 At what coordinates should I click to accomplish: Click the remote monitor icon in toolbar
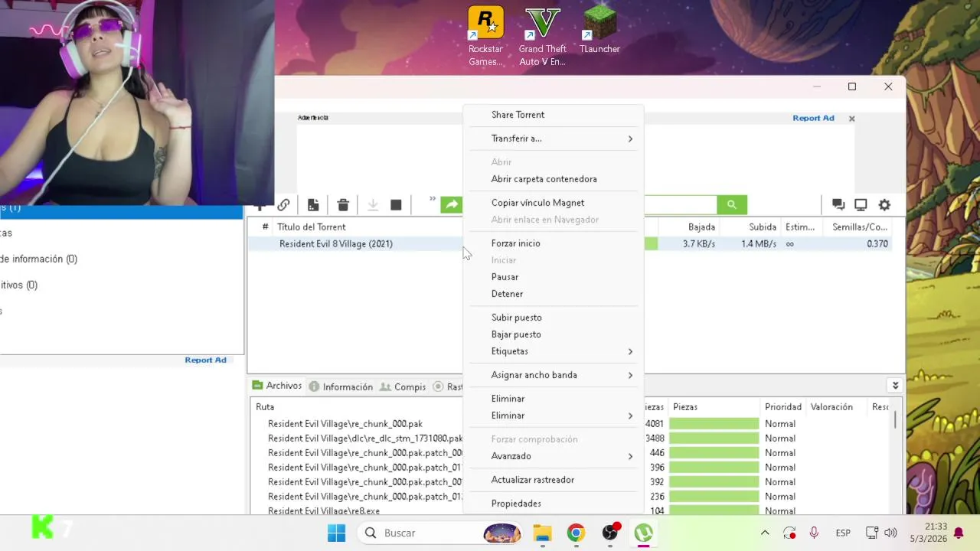(861, 205)
